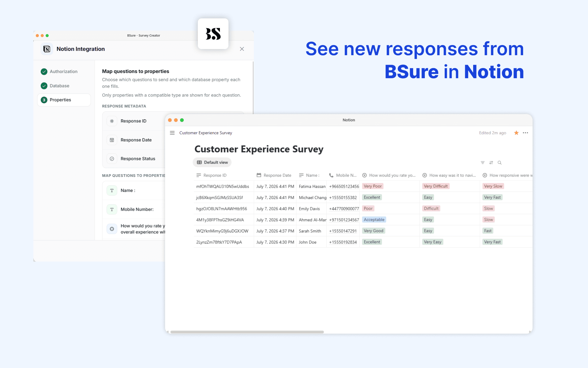
Task: Click the Very Easy tag for John Doe
Action: [432, 242]
